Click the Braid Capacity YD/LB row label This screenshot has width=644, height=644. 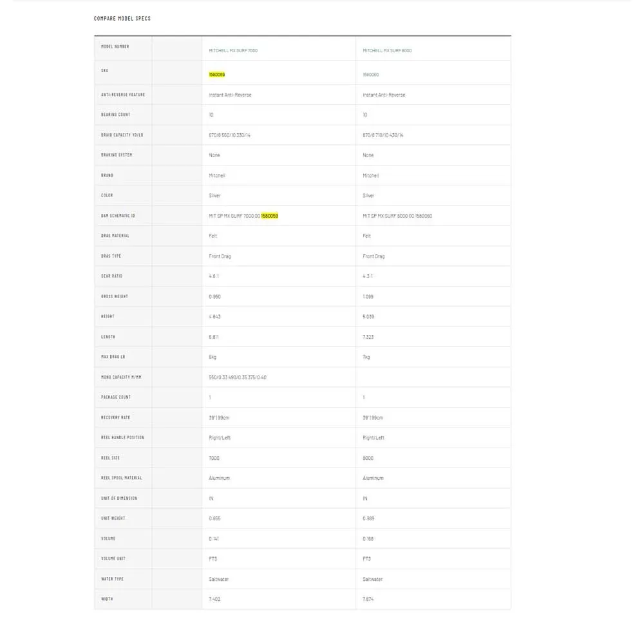[122, 135]
